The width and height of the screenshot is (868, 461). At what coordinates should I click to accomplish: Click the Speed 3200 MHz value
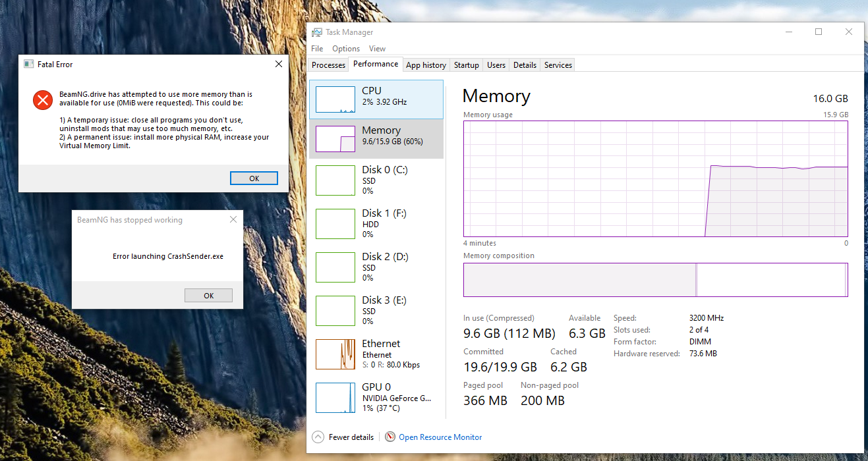[x=707, y=318]
